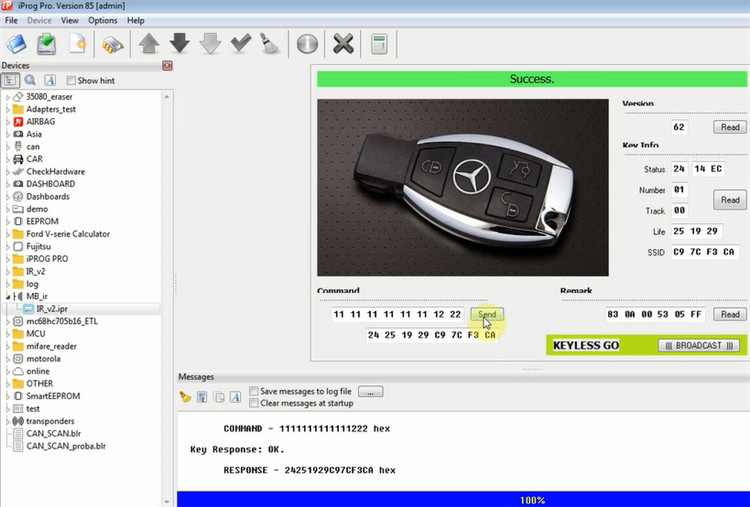Click the font A icon in Devices panel
The height and width of the screenshot is (507, 750).
(x=50, y=80)
